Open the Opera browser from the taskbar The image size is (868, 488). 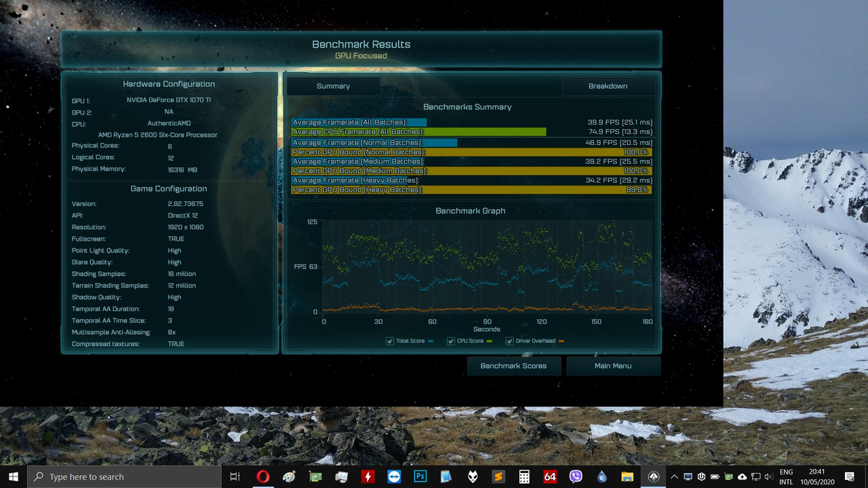[263, 476]
